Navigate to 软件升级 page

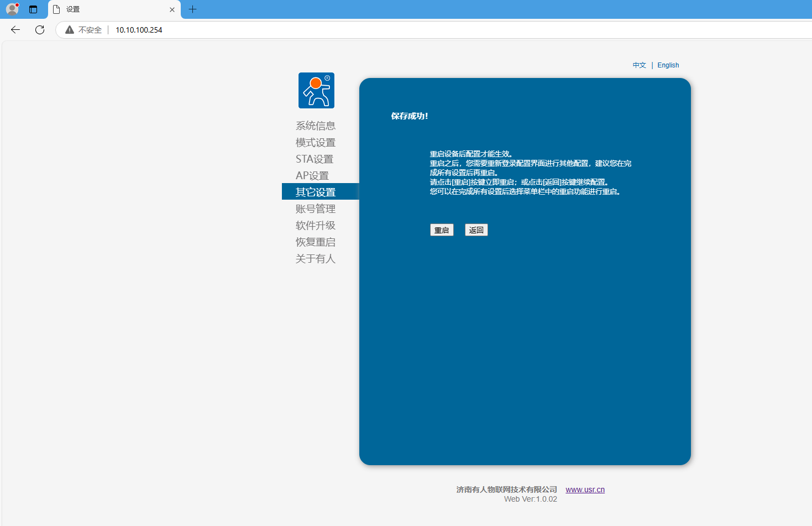pyautogui.click(x=316, y=226)
